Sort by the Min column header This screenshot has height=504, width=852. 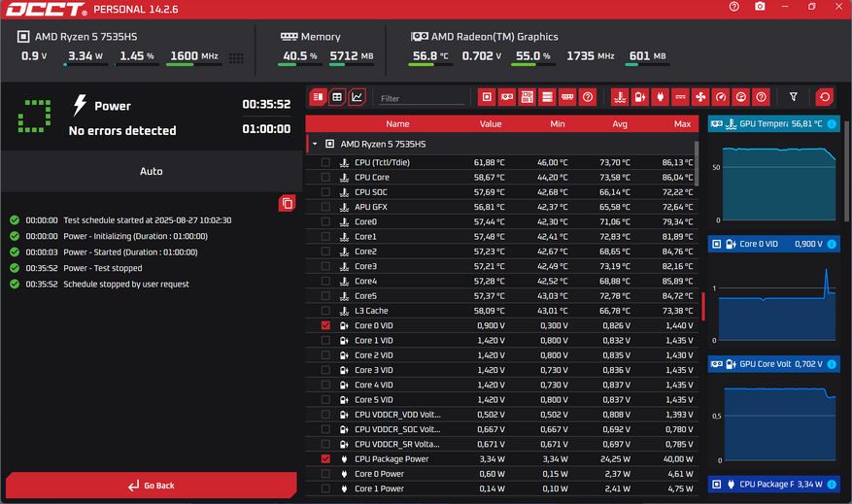click(x=557, y=124)
